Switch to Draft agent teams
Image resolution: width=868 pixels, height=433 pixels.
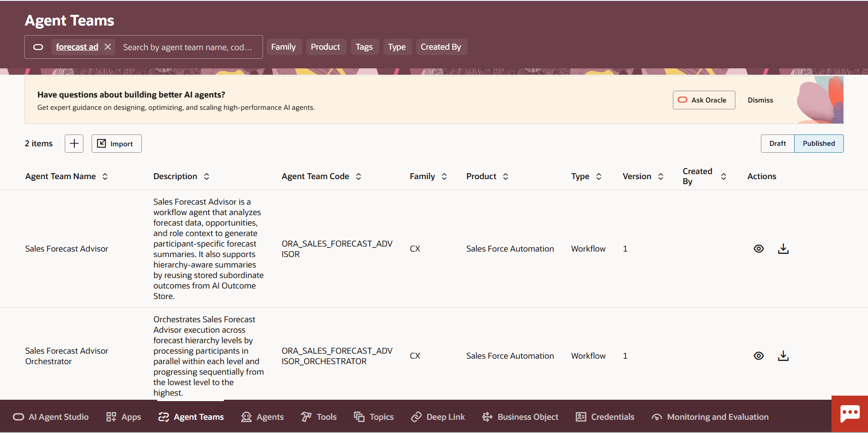point(778,144)
